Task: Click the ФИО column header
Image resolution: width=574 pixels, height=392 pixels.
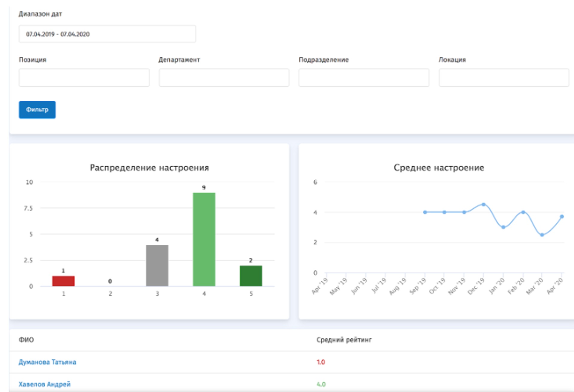Action: pyautogui.click(x=26, y=340)
